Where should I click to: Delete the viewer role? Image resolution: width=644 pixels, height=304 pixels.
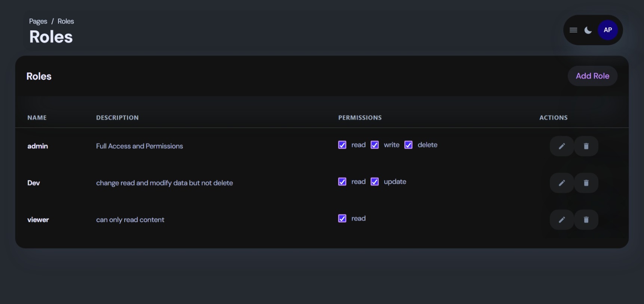pos(586,220)
